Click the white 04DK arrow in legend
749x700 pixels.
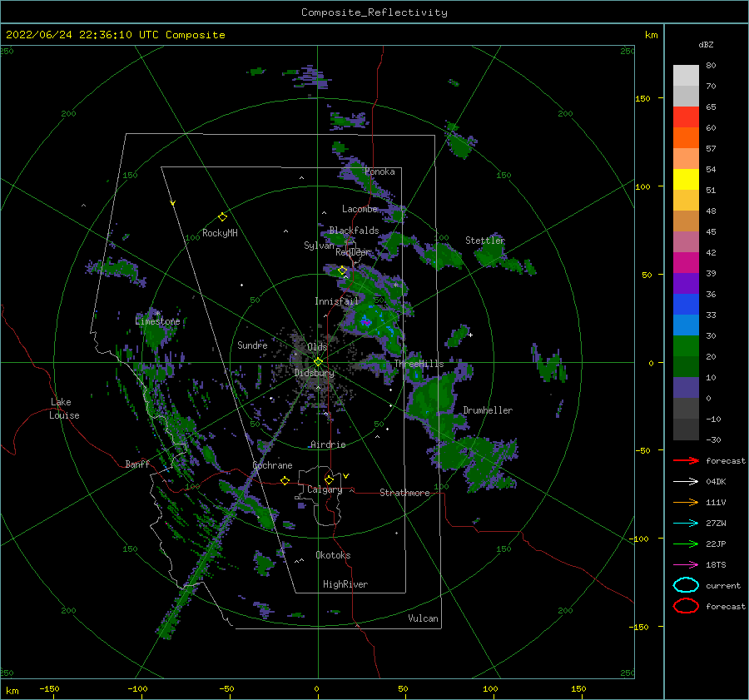(x=686, y=481)
